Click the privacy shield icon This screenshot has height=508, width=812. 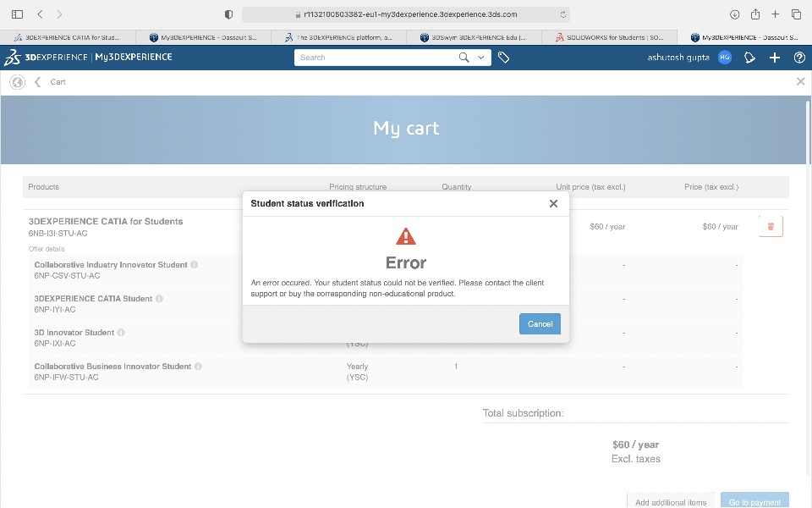[x=228, y=14]
